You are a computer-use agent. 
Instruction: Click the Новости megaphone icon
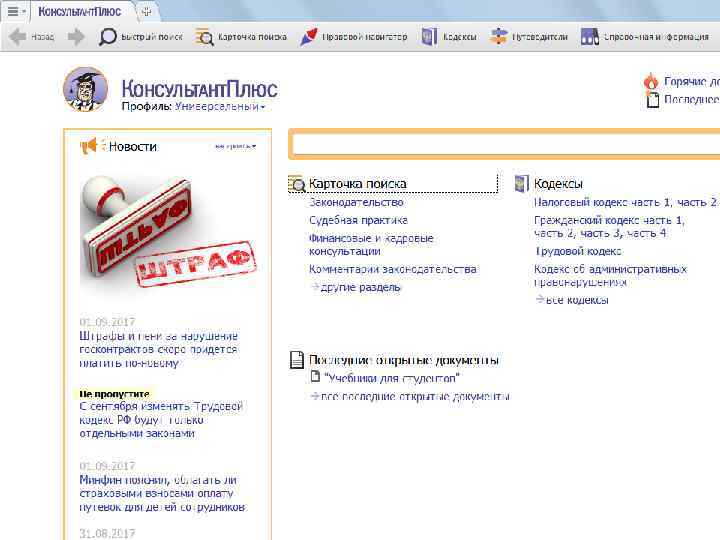tap(91, 146)
